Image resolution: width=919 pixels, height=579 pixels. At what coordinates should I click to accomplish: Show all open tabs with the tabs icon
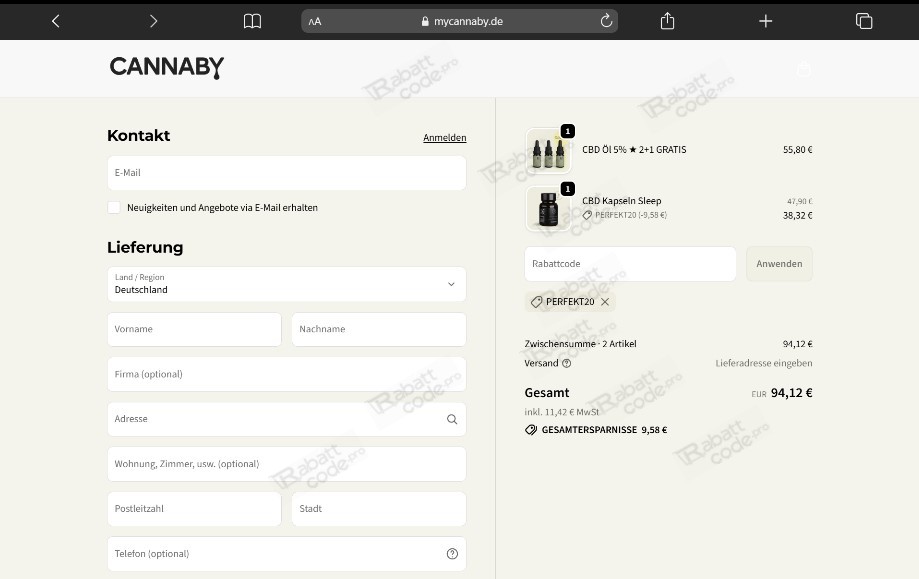click(863, 21)
